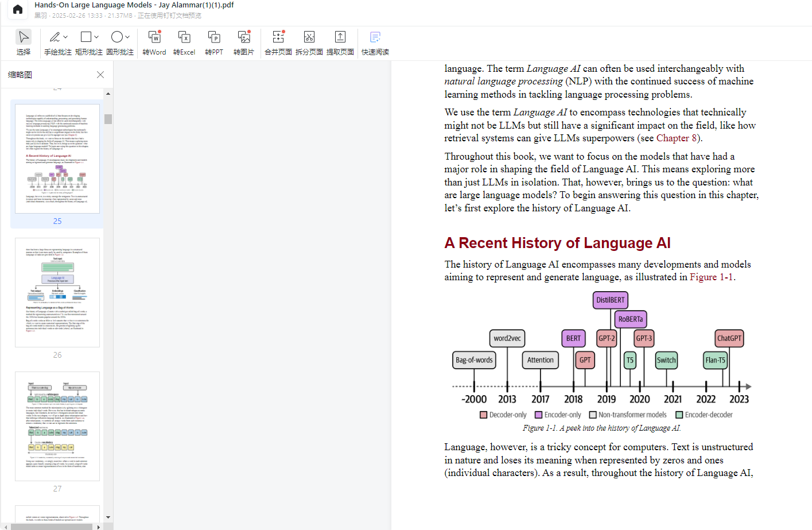812x530 pixels.
Task: Click the 2023 label on the timeline
Action: click(739, 399)
